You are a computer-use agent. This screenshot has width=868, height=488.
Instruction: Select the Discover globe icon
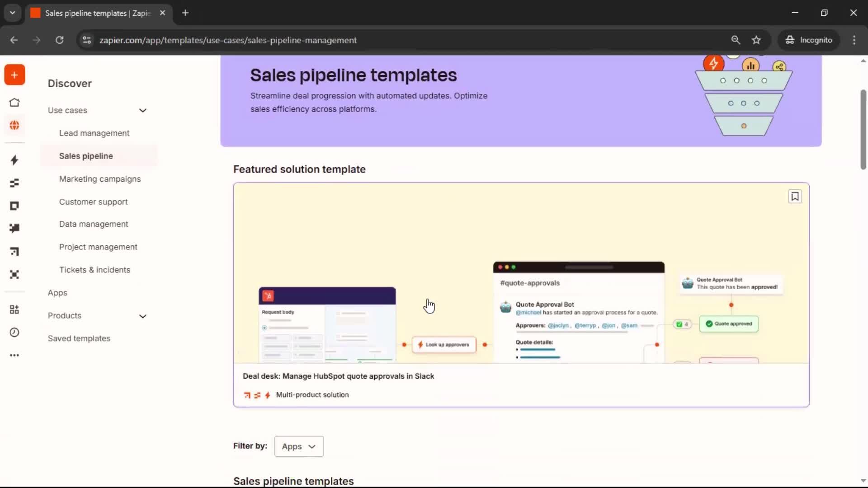tap(14, 125)
